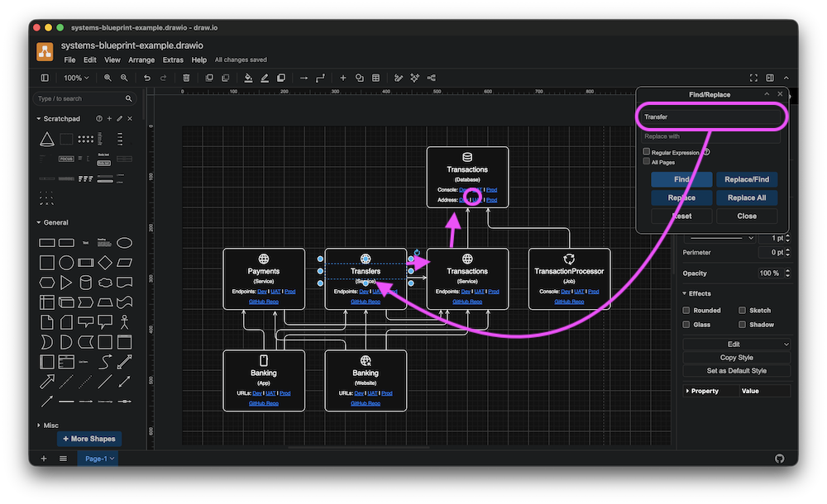Image resolution: width=827 pixels, height=504 pixels.
Task: Open the line color pencil tool
Action: click(265, 78)
